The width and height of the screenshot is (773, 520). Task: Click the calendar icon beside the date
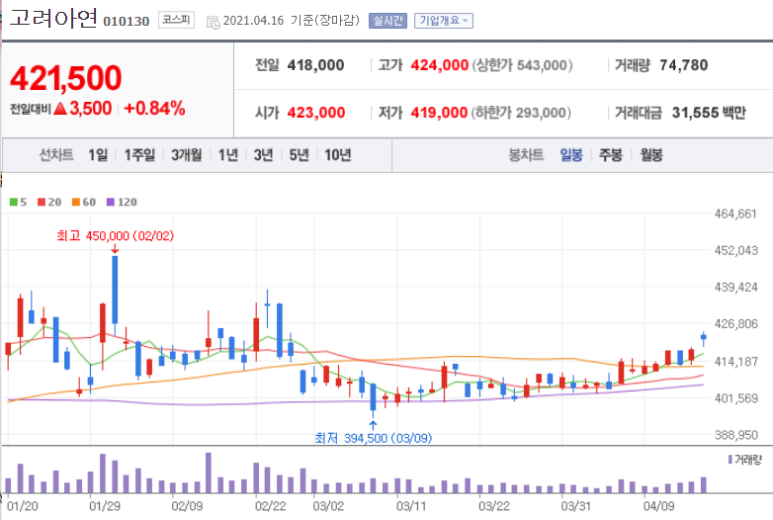[x=213, y=22]
